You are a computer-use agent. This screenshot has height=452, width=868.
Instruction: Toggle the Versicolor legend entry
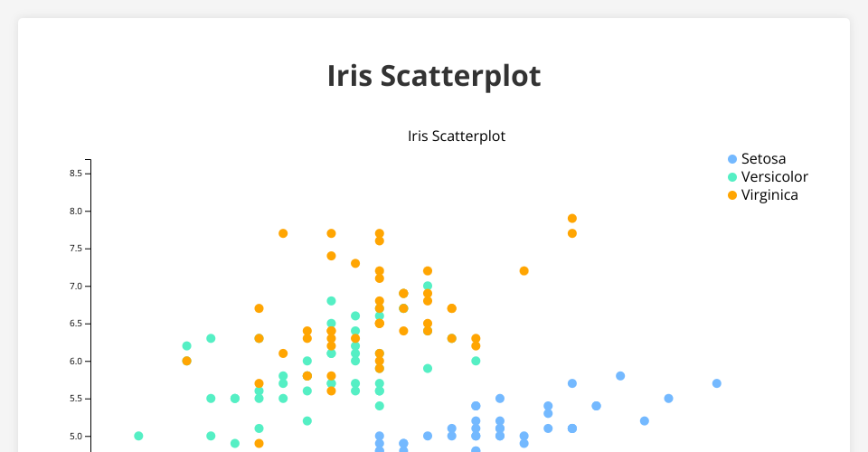click(x=774, y=177)
